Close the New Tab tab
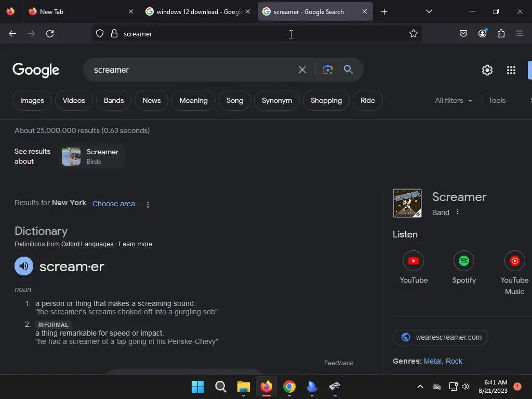Image resolution: width=532 pixels, height=399 pixels. pos(131,11)
